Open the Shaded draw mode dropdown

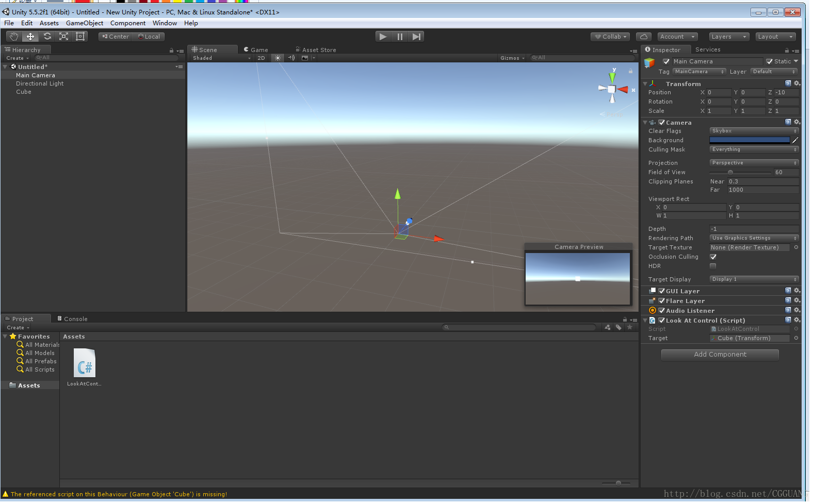tap(221, 58)
